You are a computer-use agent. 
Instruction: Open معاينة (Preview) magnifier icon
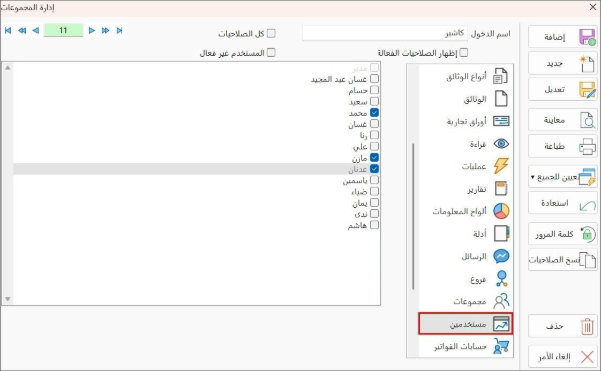(587, 120)
